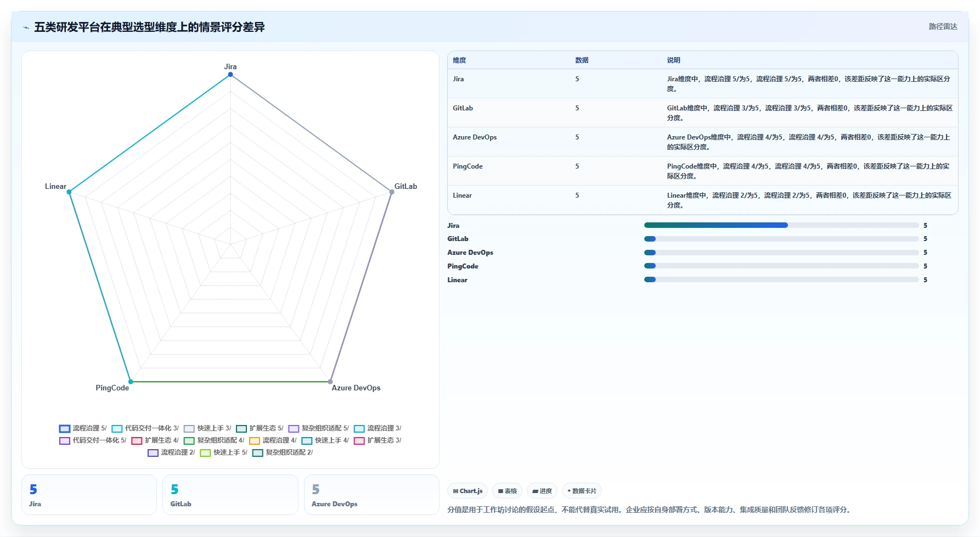Image resolution: width=980 pixels, height=537 pixels.
Task: Click the lime swatch for 快速上手 5/
Action: pyautogui.click(x=206, y=452)
